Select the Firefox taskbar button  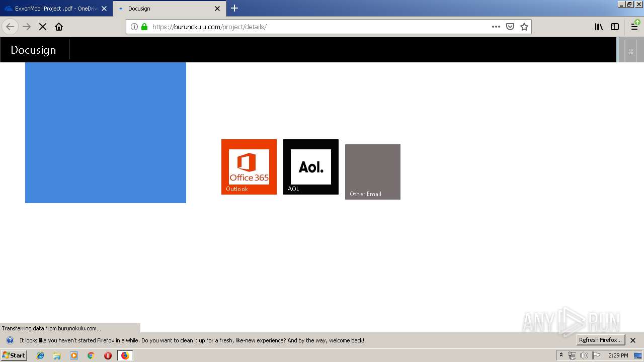tap(125, 355)
